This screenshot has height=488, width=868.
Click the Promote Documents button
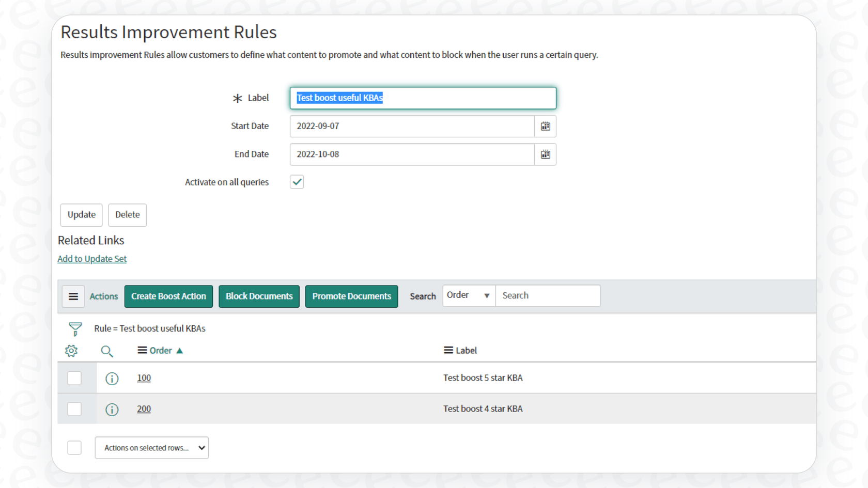351,296
